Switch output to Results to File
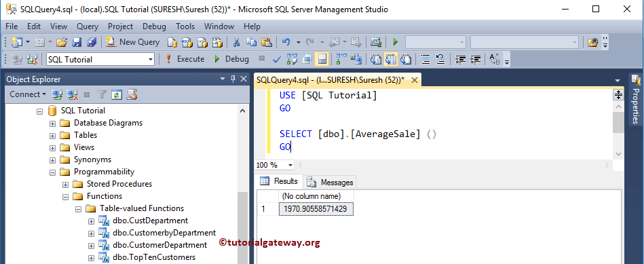 [x=406, y=60]
